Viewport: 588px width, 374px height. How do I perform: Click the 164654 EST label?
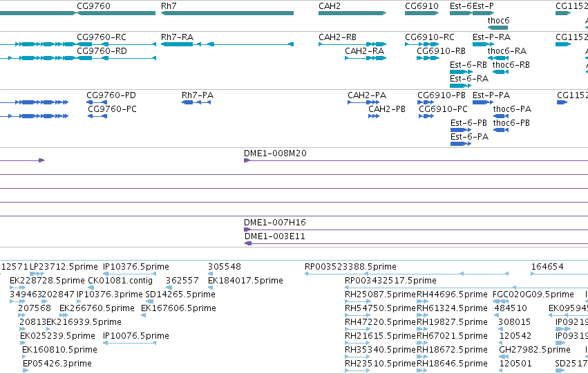[x=547, y=267]
